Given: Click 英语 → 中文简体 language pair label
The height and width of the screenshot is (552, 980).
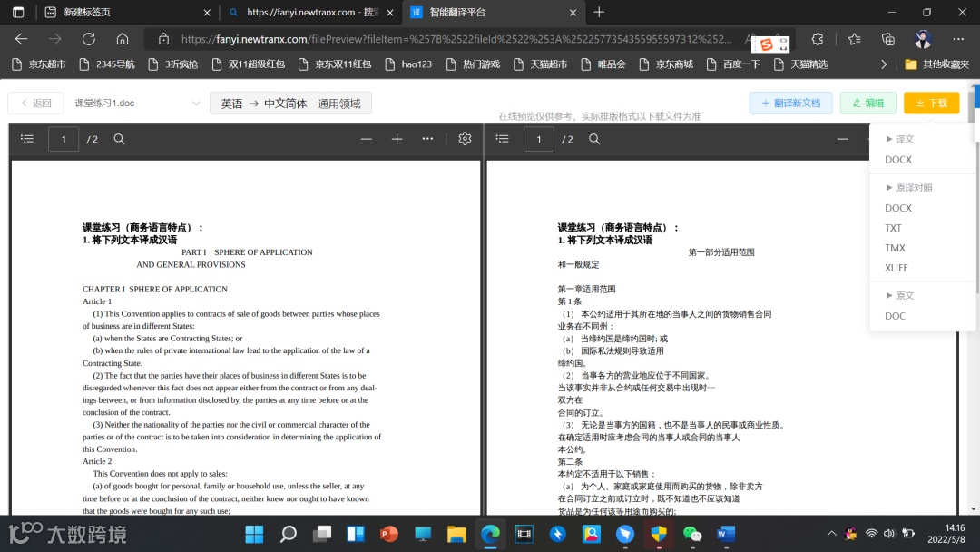Looking at the screenshot, I should 264,103.
